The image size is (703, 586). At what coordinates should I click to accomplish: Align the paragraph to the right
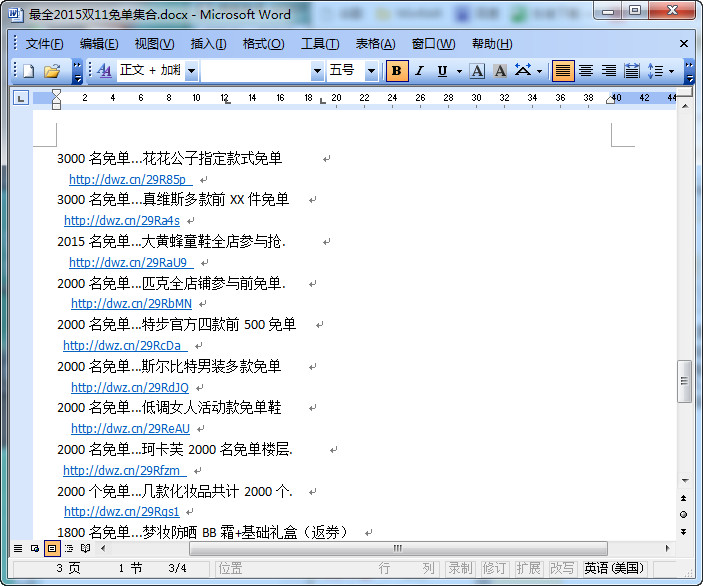609,71
